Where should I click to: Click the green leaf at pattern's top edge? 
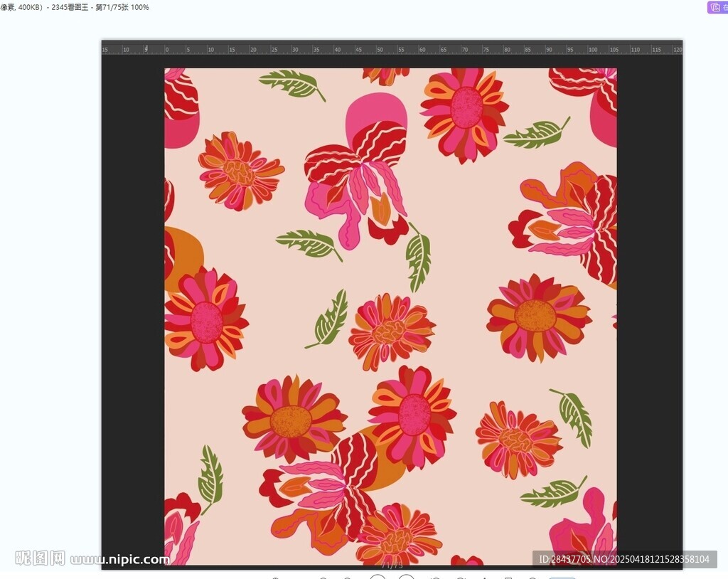[x=292, y=83]
